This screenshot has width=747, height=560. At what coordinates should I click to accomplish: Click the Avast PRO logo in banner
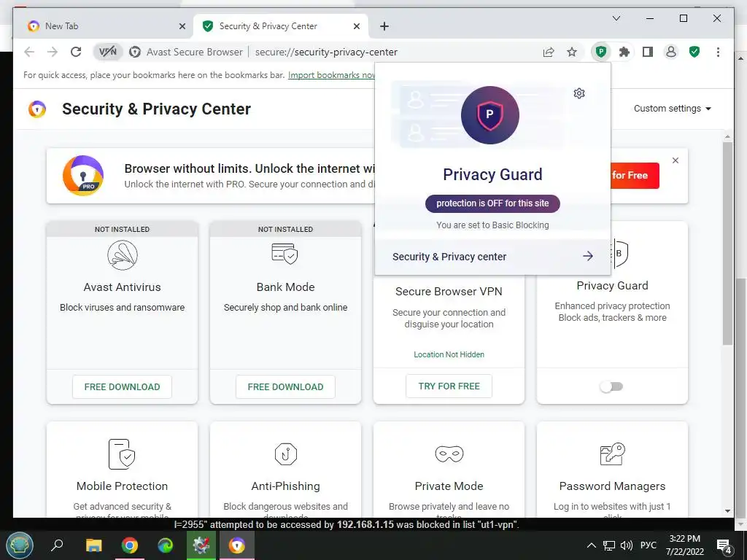(x=83, y=175)
